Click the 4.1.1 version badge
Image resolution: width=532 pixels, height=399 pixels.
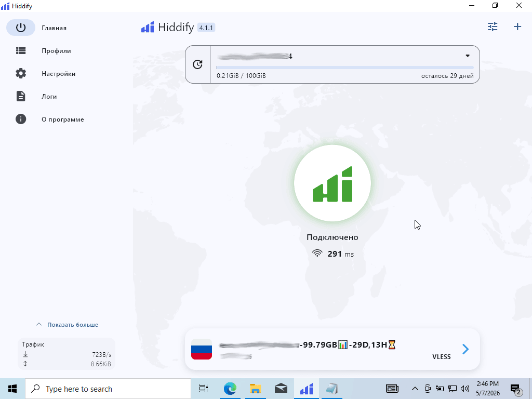coord(206,28)
